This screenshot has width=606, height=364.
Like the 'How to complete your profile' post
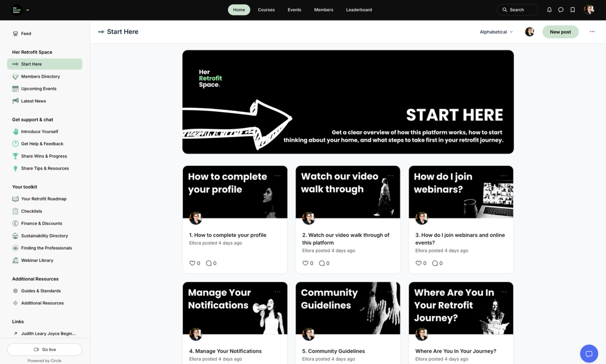(192, 263)
